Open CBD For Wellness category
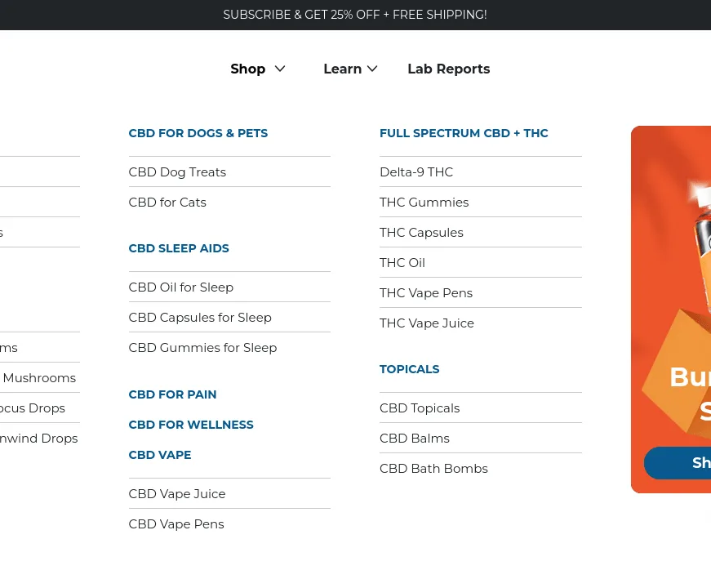 191,425
